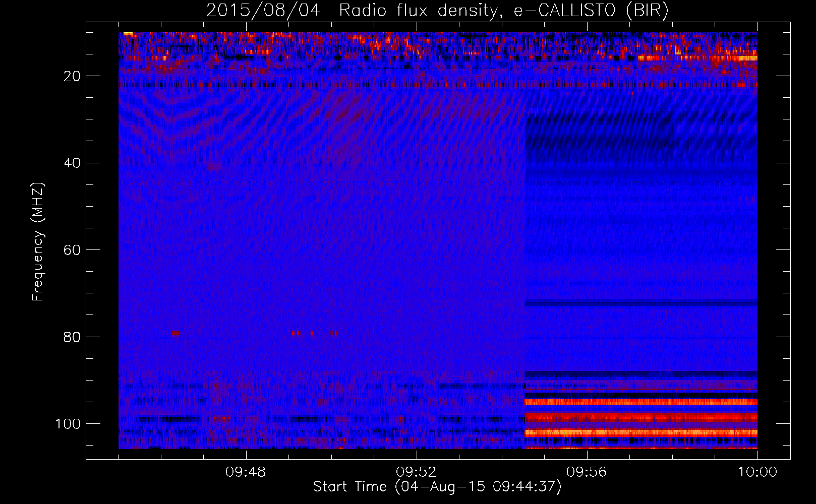Viewport: 816px width, 504px height.
Task: Click the 40 frequency tick label
Action: pos(72,163)
